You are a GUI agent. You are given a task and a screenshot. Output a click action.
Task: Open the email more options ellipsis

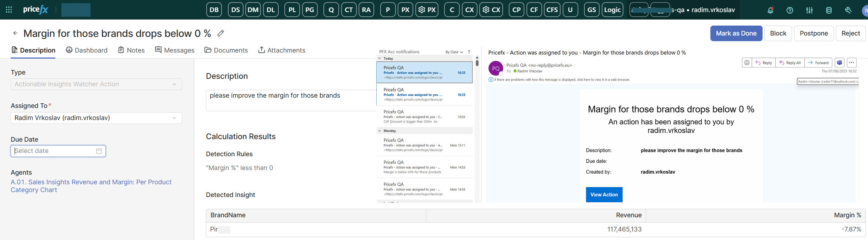(x=851, y=63)
